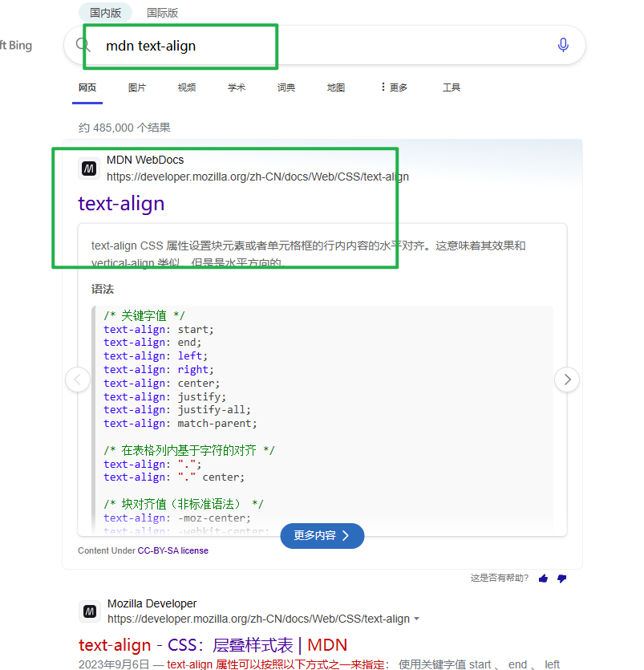Open the 网页 results tab
Image resolution: width=644 pixels, height=670 pixels.
pyautogui.click(x=87, y=87)
